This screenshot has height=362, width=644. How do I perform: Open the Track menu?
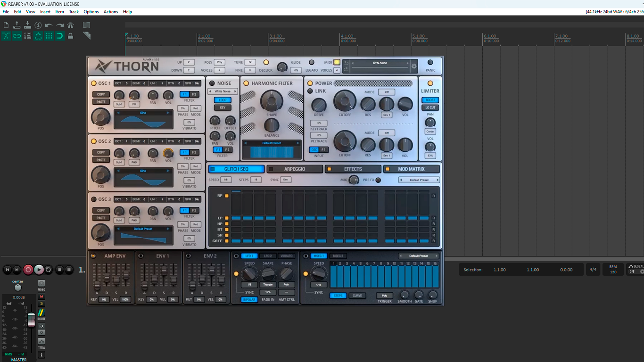pyautogui.click(x=74, y=12)
